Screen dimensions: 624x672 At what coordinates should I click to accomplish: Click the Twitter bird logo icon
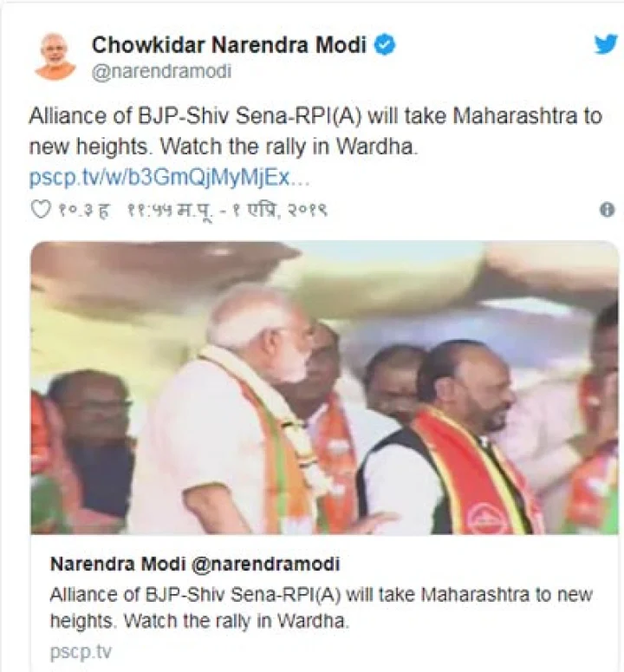[606, 43]
